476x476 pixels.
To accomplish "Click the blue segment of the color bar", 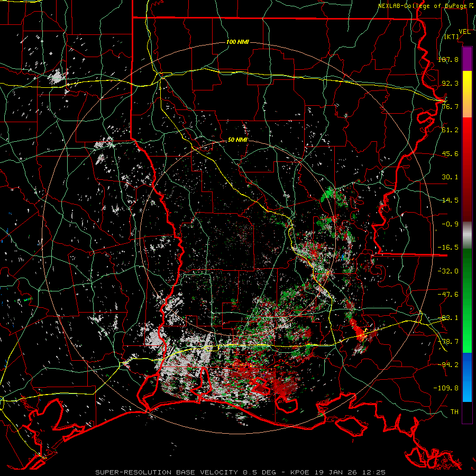I will pos(467,377).
